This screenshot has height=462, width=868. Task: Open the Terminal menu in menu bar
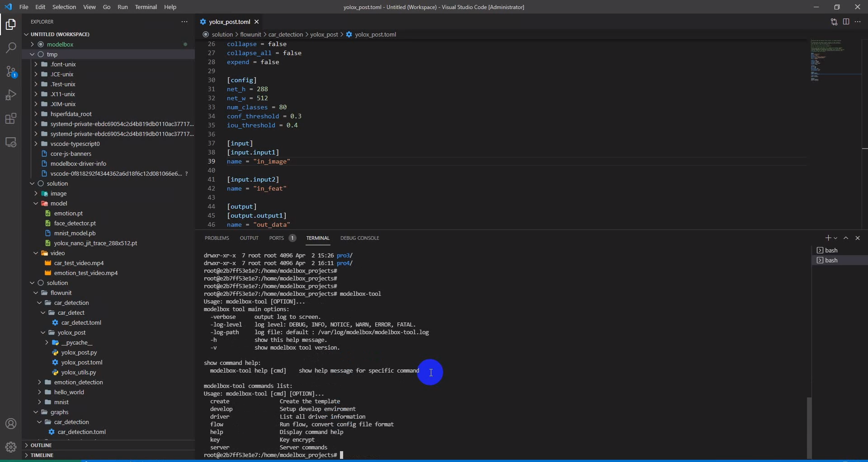pyautogui.click(x=146, y=7)
